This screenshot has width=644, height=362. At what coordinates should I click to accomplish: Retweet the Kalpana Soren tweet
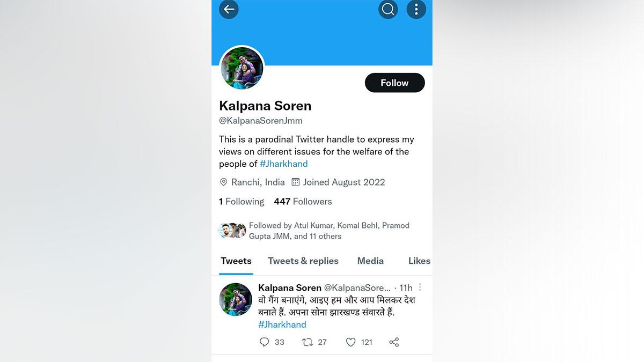[x=308, y=342]
